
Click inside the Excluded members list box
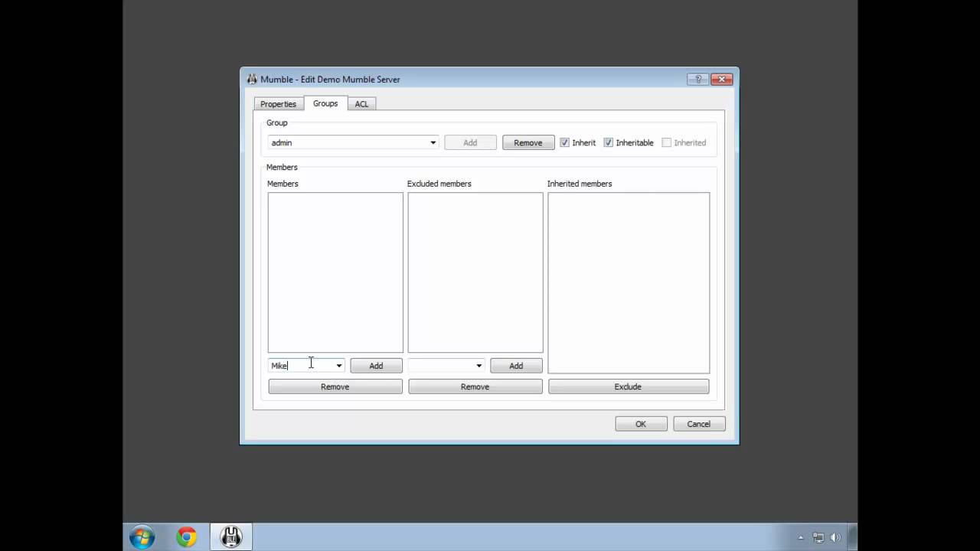click(x=475, y=272)
